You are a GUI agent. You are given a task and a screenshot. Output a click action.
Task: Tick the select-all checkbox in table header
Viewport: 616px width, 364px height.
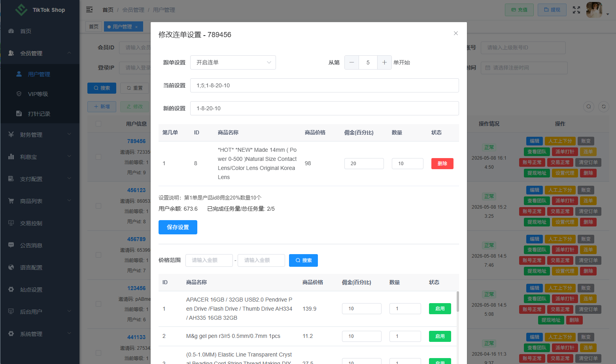pos(98,124)
